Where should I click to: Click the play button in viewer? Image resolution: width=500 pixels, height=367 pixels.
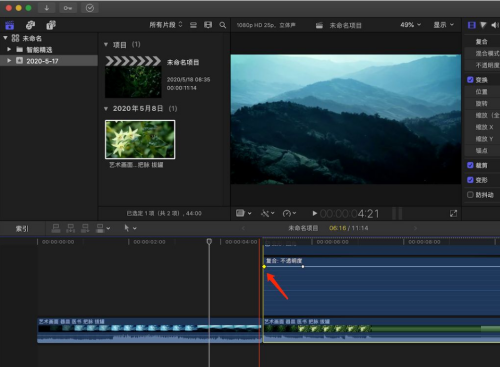click(x=314, y=213)
